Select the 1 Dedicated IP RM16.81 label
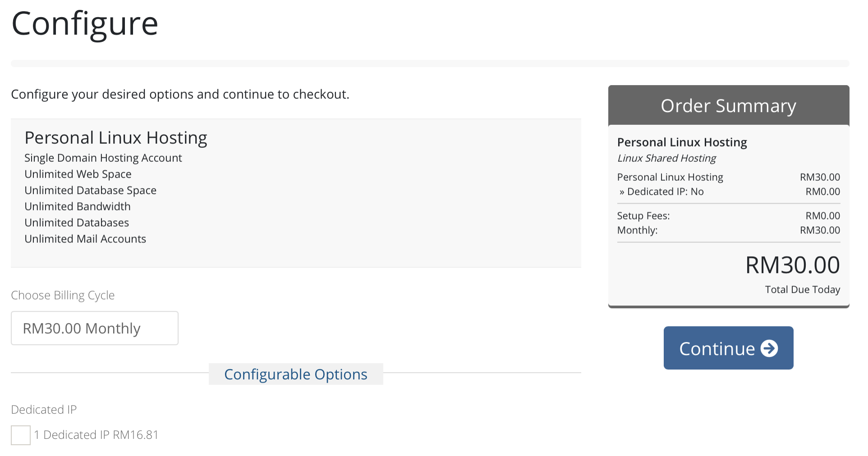 pos(96,435)
